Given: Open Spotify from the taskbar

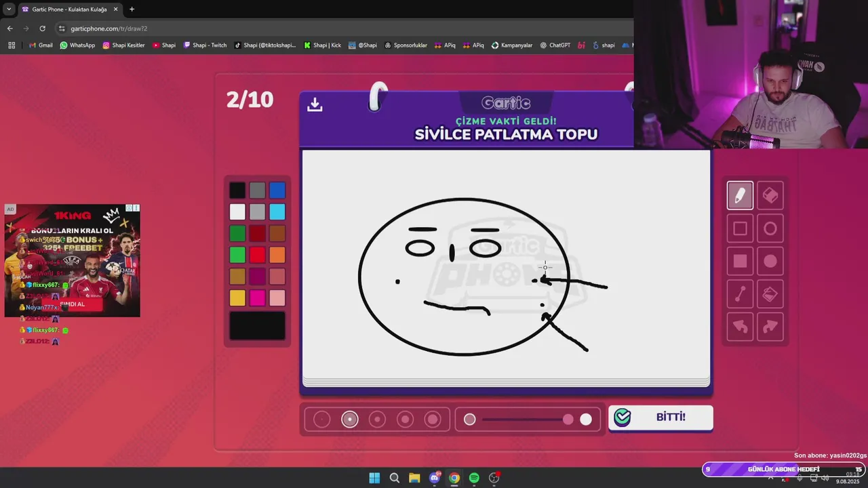Looking at the screenshot, I should point(474,478).
